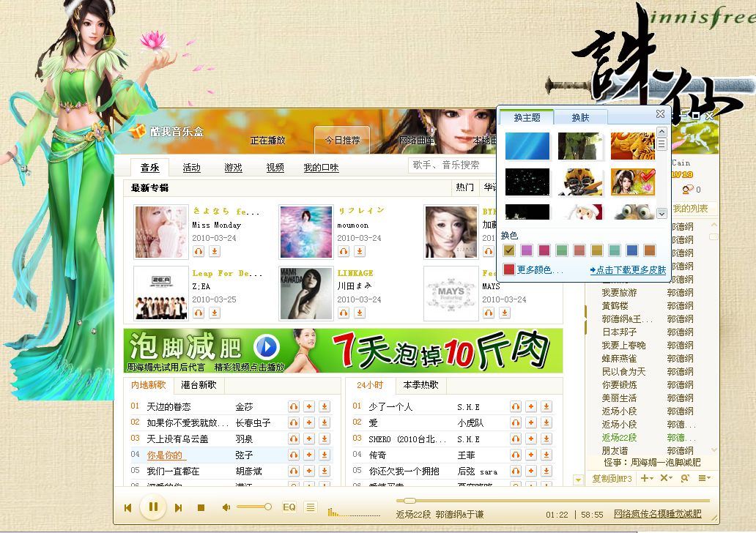
Task: Skip to the next track
Action: click(179, 507)
